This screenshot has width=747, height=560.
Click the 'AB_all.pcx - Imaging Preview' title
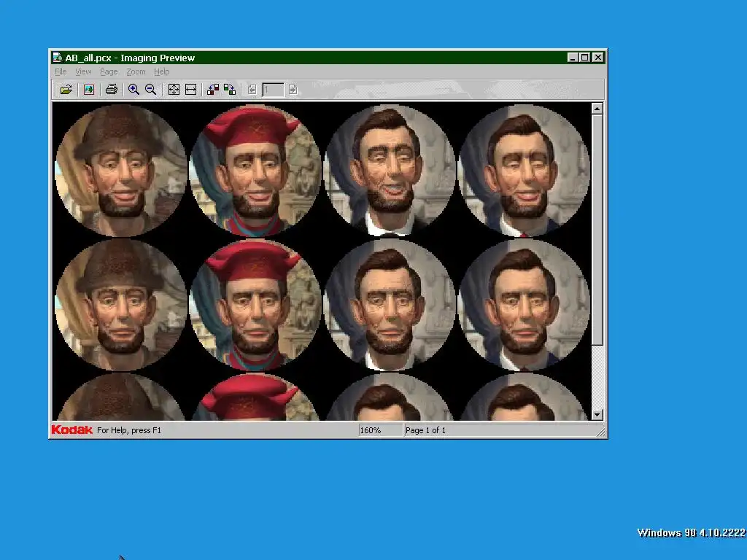pyautogui.click(x=130, y=58)
